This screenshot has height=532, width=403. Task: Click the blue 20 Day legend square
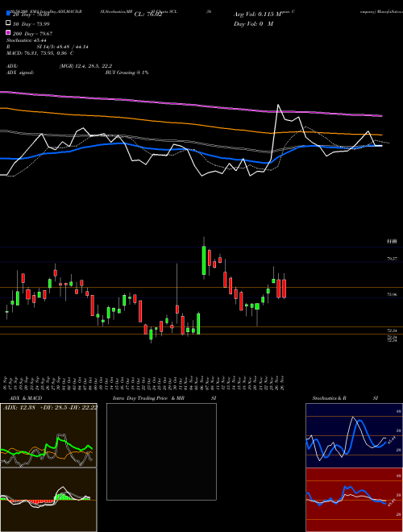point(8,14)
